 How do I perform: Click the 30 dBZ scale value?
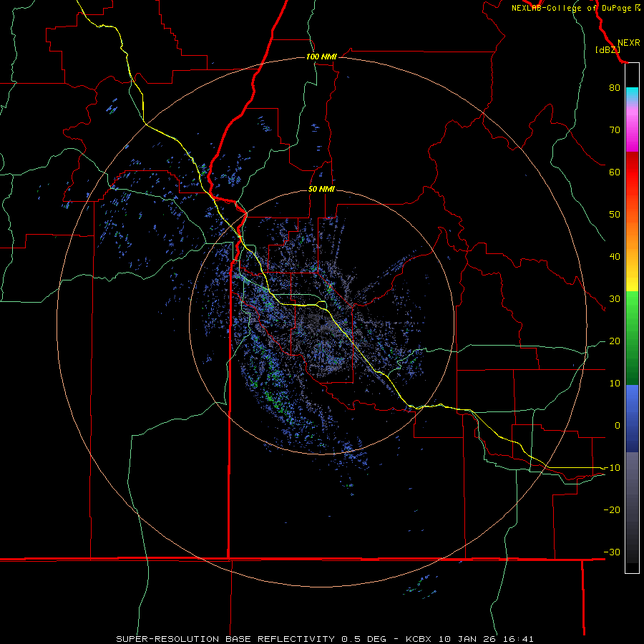point(615,298)
